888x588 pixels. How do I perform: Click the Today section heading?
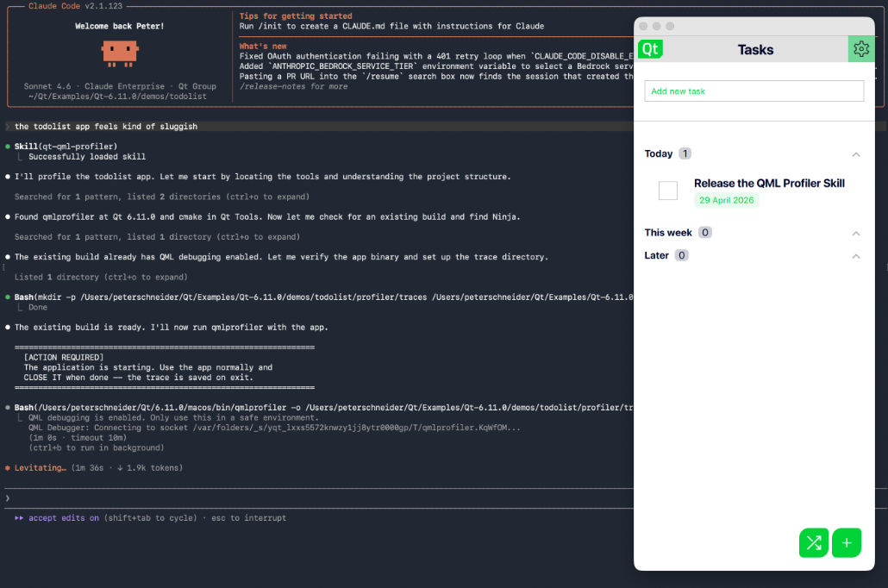tap(659, 153)
